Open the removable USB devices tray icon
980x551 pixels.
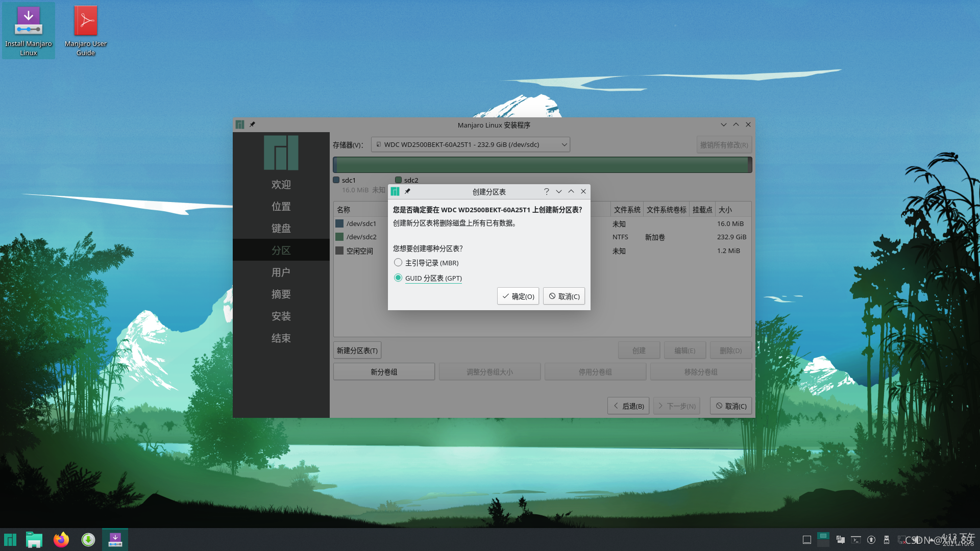tap(887, 540)
